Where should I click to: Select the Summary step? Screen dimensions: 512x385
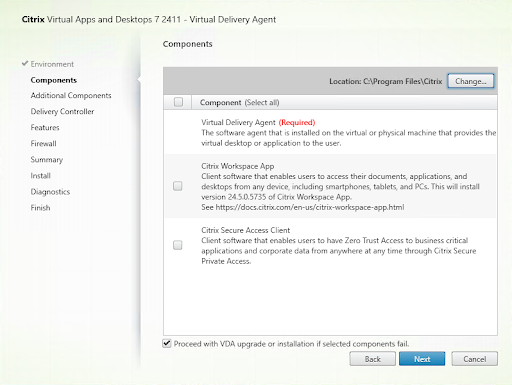pos(47,160)
